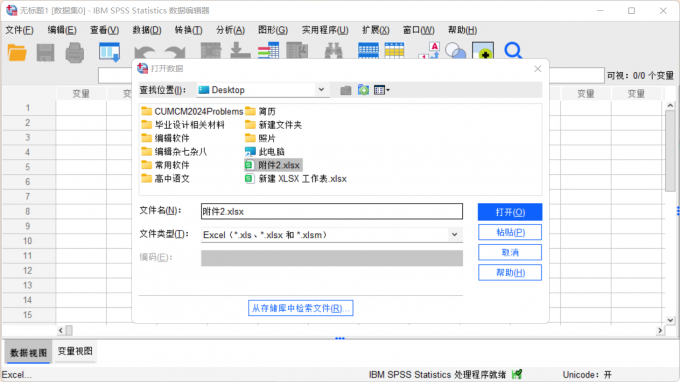Image resolution: width=680 pixels, height=382 pixels.
Task: Open the 分析(A) menu
Action: (230, 30)
